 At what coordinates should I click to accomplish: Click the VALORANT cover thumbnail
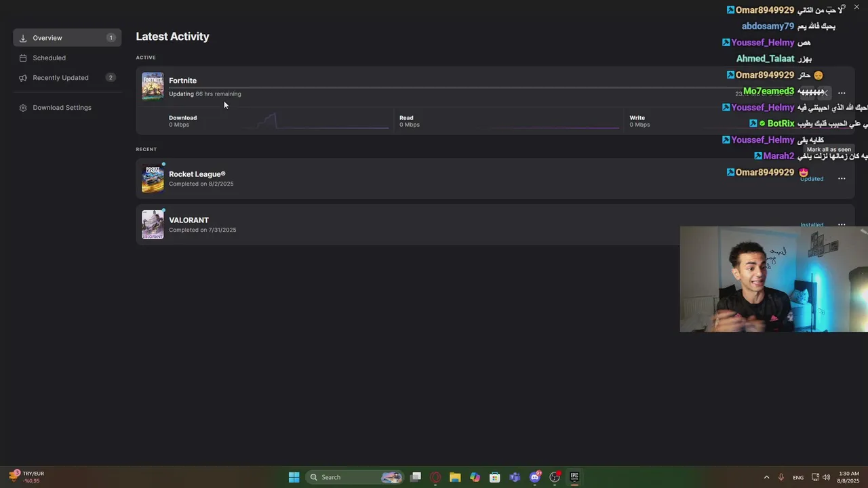tap(153, 225)
